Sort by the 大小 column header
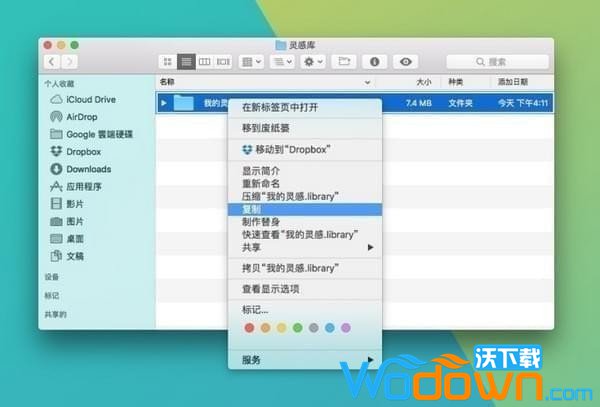600x407 pixels. (x=424, y=82)
